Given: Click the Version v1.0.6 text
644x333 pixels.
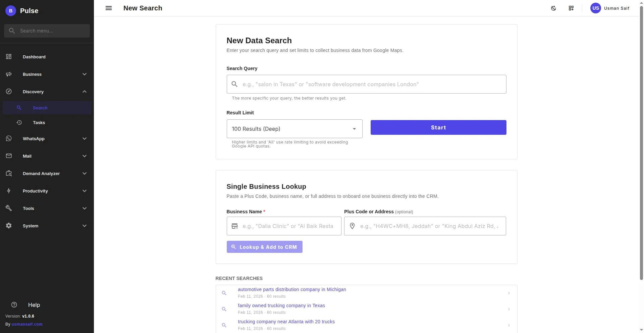Looking at the screenshot, I should [x=20, y=316].
